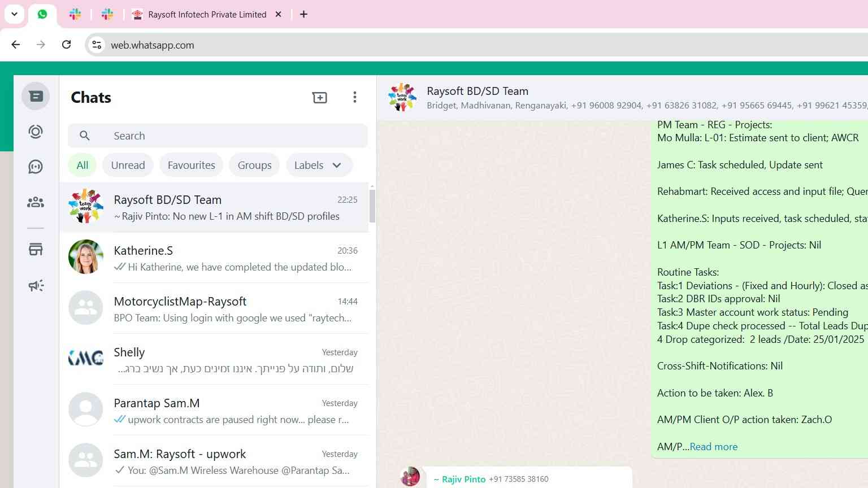The width and height of the screenshot is (868, 488).
Task: Click the Chats heading
Action: click(91, 97)
